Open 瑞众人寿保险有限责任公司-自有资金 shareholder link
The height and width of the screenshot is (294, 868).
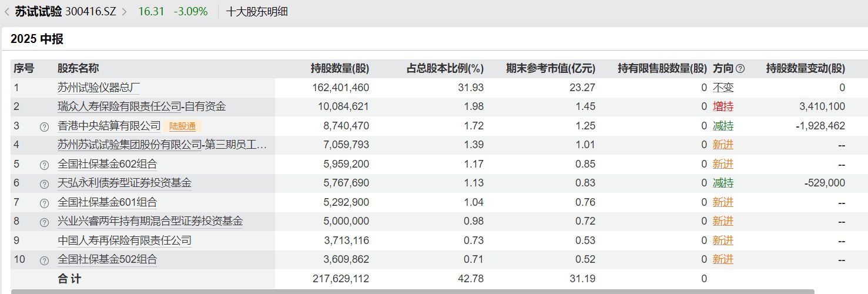tap(142, 106)
